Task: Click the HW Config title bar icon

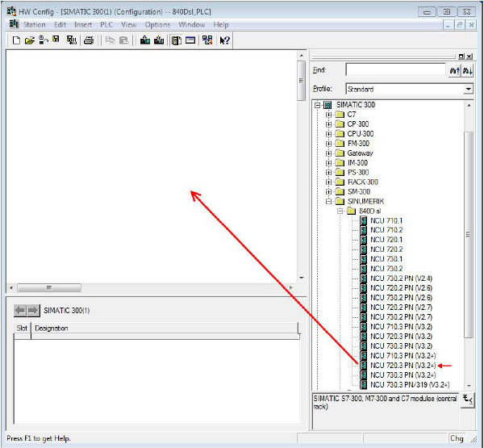Action: coord(12,11)
